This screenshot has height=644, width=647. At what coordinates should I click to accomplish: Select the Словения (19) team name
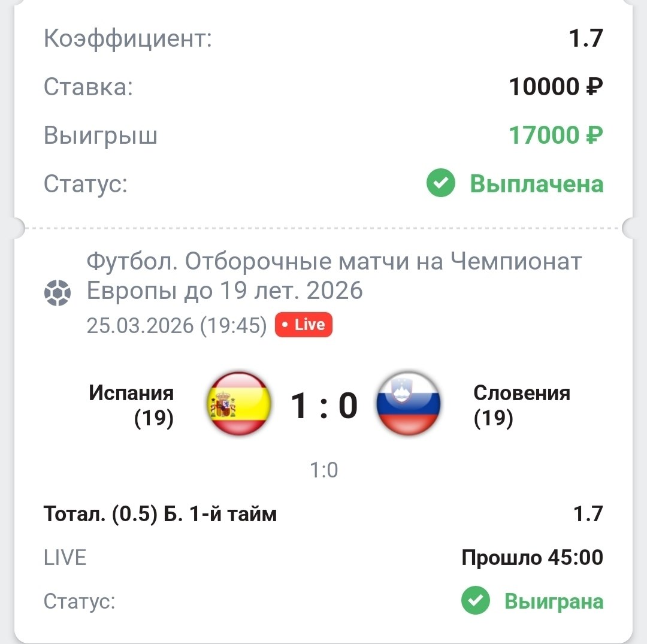click(x=521, y=406)
